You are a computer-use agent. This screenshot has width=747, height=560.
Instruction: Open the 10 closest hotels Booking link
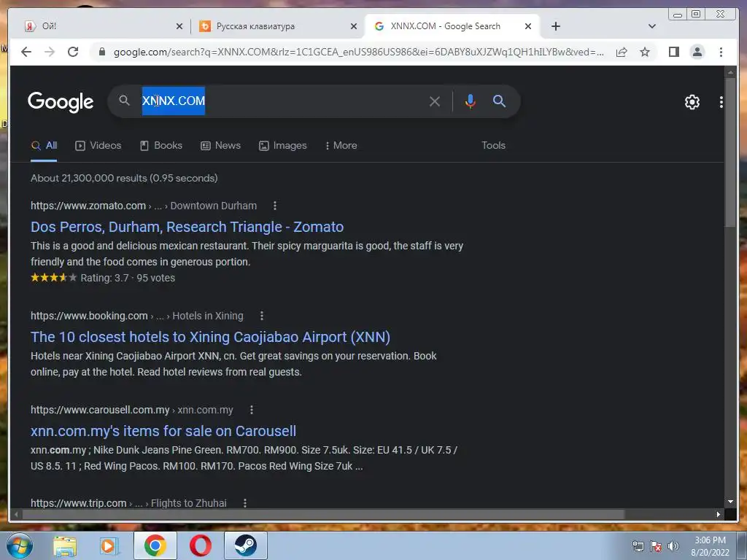(211, 337)
